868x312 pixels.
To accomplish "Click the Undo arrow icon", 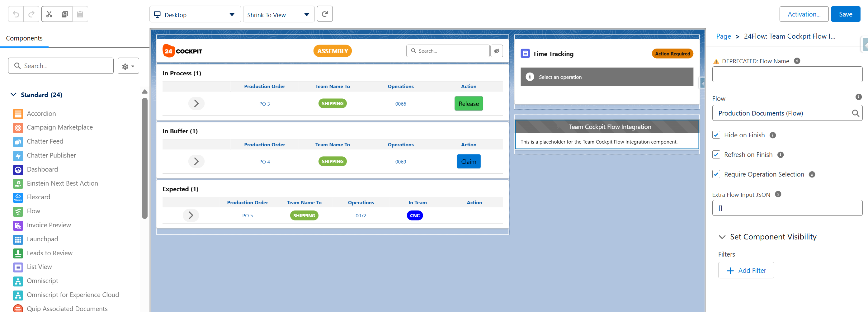I will coord(16,14).
